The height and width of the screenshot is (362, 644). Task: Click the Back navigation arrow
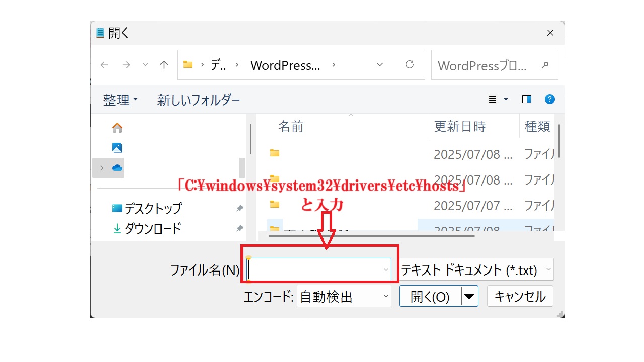point(104,65)
